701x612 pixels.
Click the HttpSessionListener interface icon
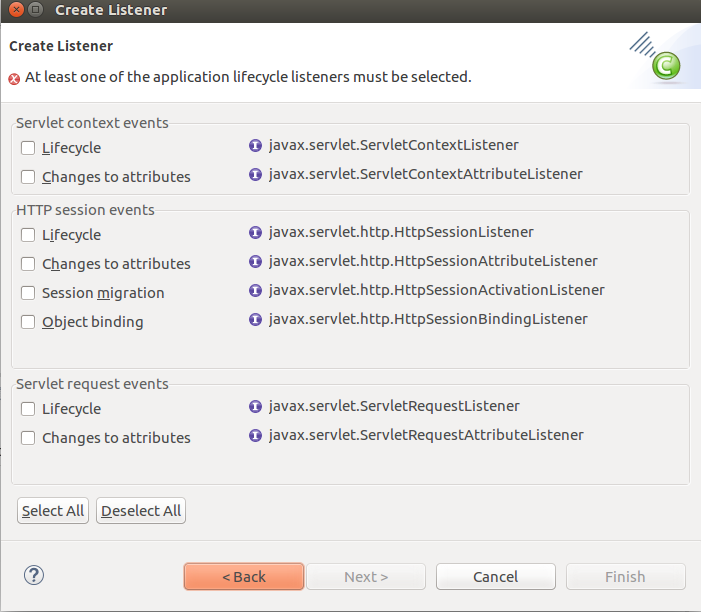(x=256, y=233)
